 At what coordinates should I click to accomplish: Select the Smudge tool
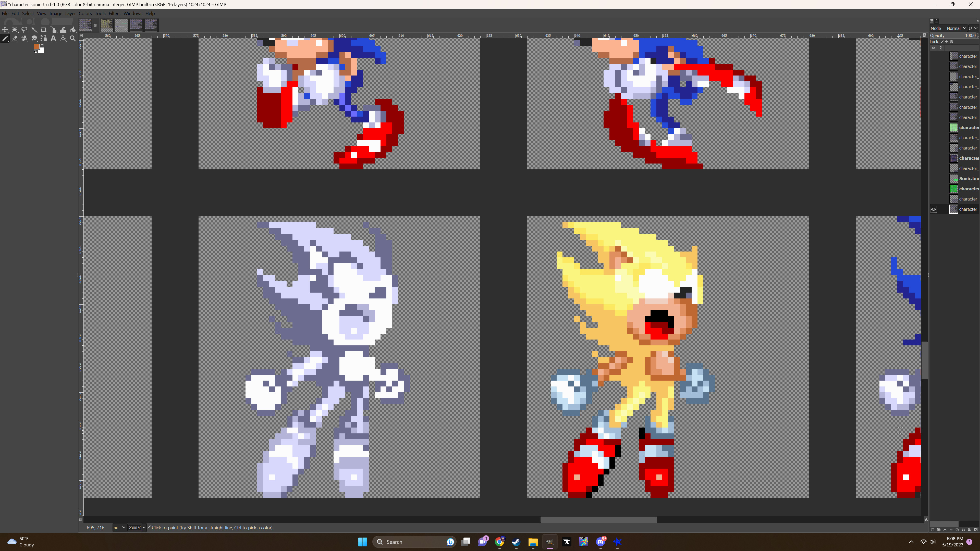[34, 39]
